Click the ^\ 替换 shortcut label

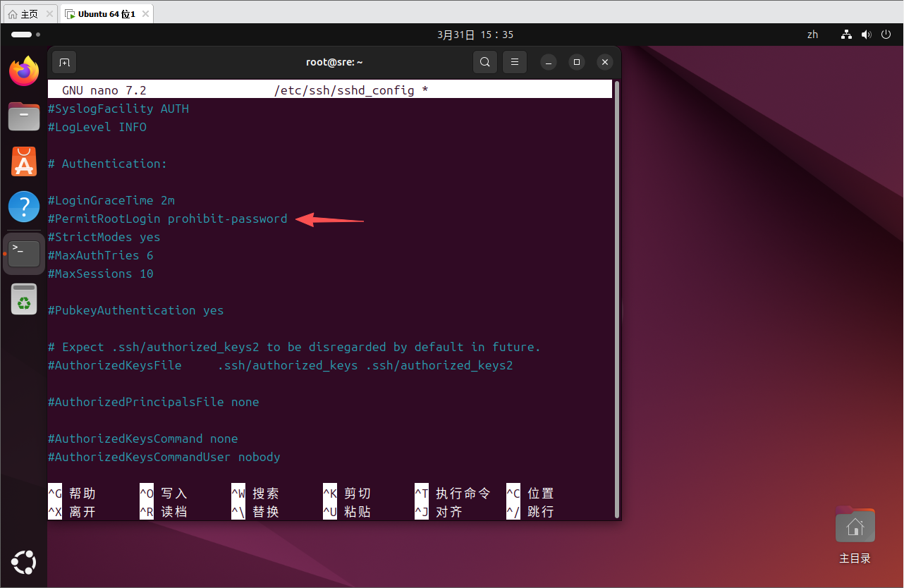click(255, 512)
